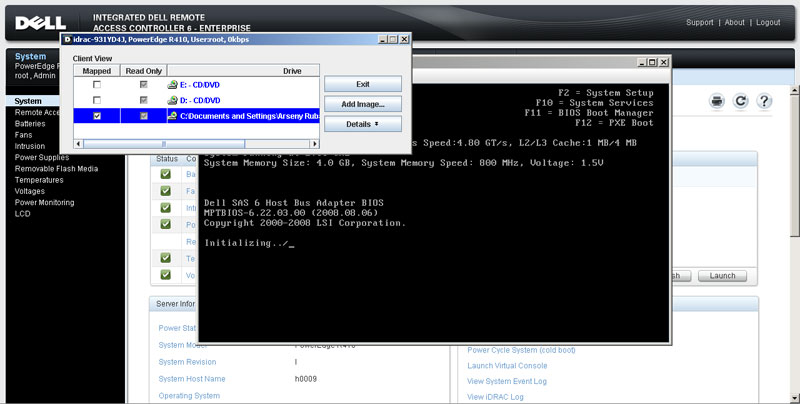Click the D: CD/DVD drive icon
Viewport: 800px width, 404px height.
(173, 101)
